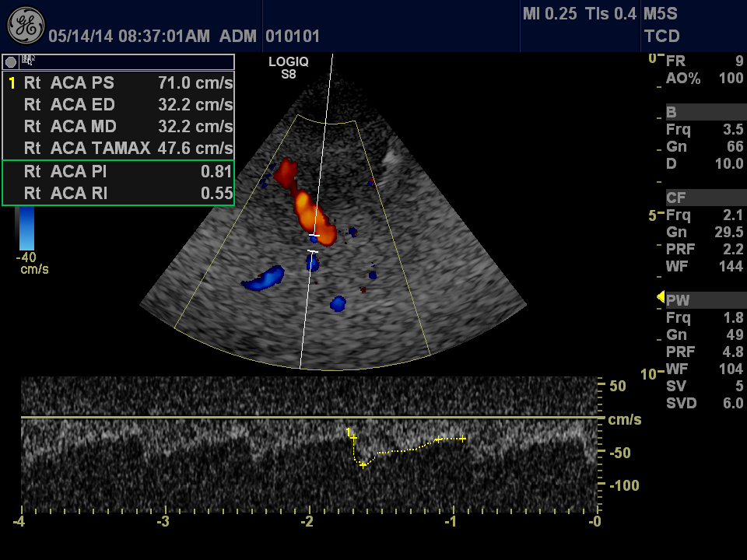Select the Rt ACA ED measurement row
The height and width of the screenshot is (560, 747).
click(x=118, y=105)
